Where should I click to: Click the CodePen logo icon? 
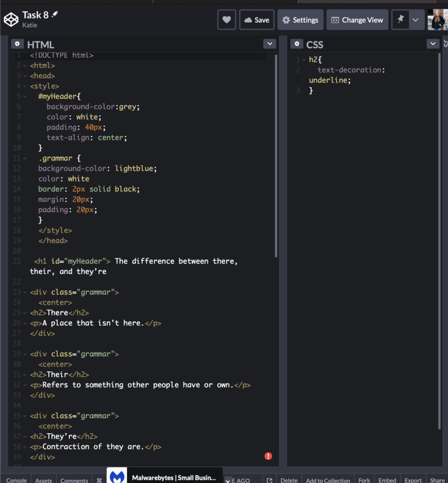tap(11, 19)
